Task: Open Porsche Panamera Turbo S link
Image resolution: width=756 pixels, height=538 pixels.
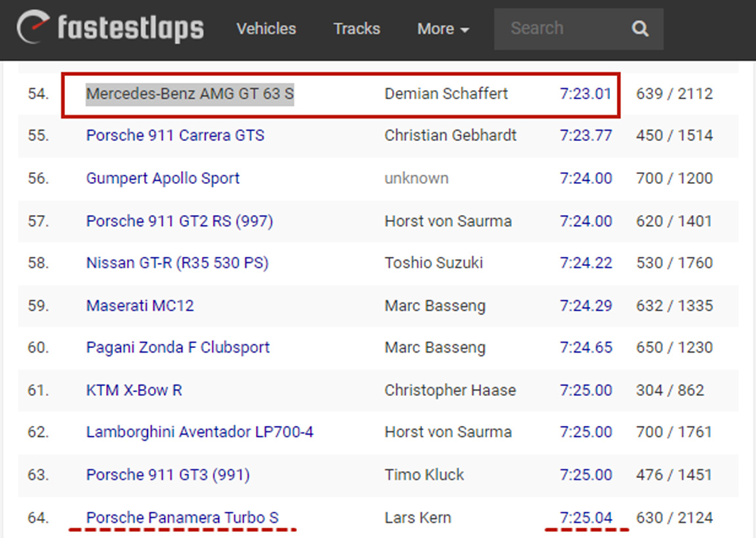Action: coord(182,518)
